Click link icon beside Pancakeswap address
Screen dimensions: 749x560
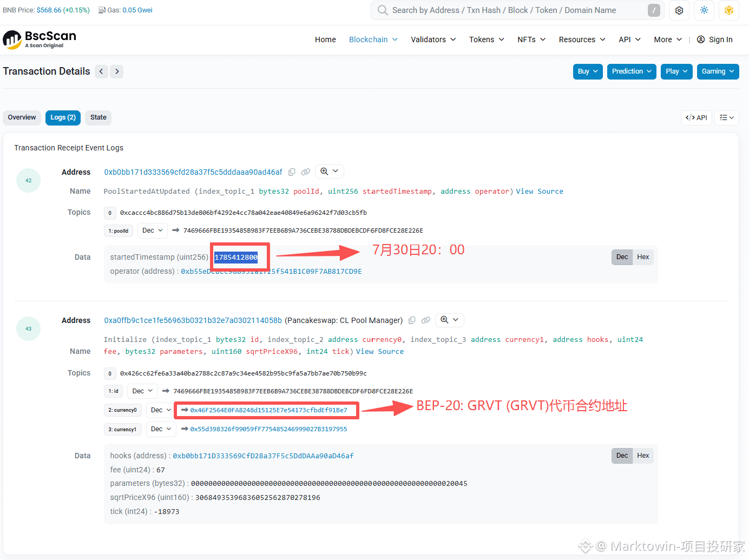[426, 320]
